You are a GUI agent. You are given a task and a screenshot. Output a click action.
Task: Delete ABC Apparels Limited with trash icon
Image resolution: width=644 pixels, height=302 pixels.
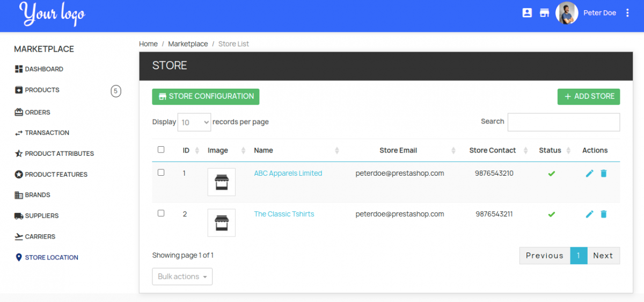click(x=603, y=174)
